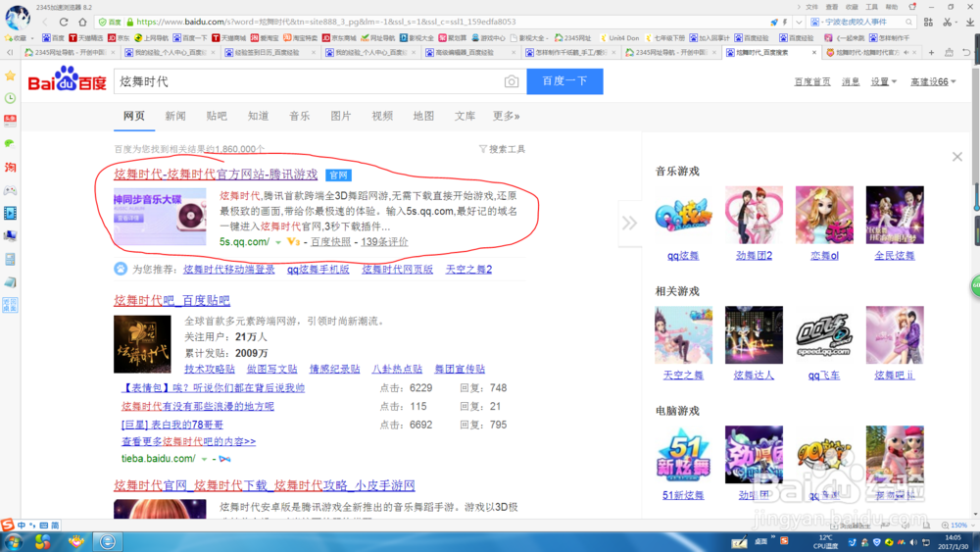The width and height of the screenshot is (980, 552).
Task: Click the rocket speed-up icon in address bar
Action: coord(774,22)
